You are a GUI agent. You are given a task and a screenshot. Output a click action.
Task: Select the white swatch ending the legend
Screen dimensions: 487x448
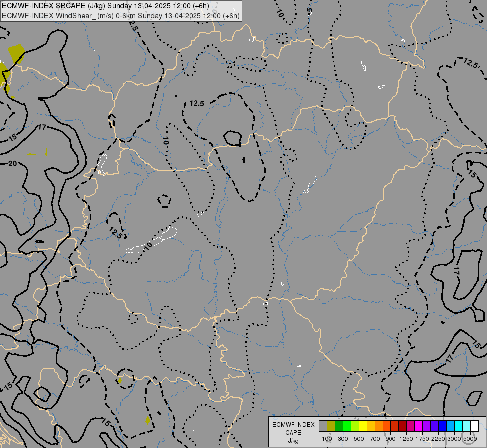click(474, 426)
